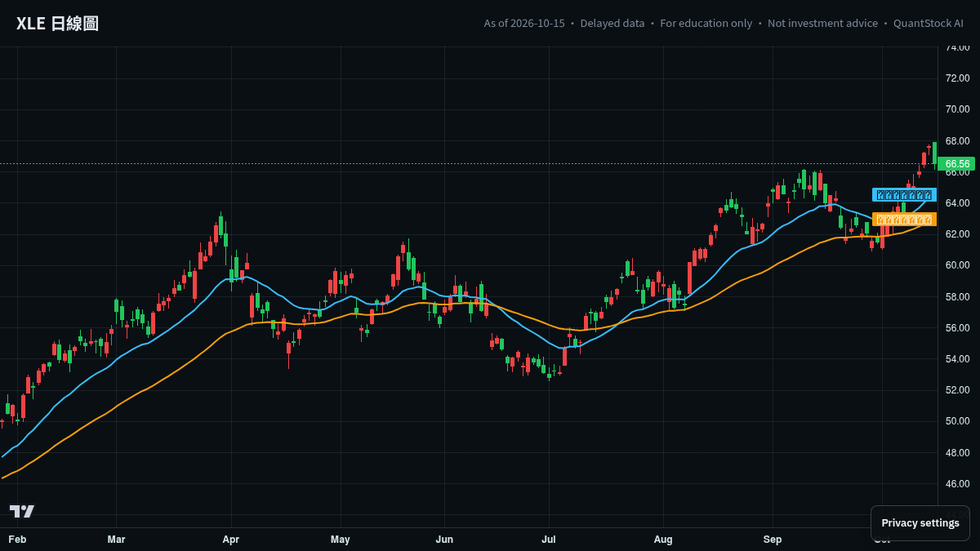Click the 60.00 price scale label
The width and height of the screenshot is (980, 551).
coord(957,265)
